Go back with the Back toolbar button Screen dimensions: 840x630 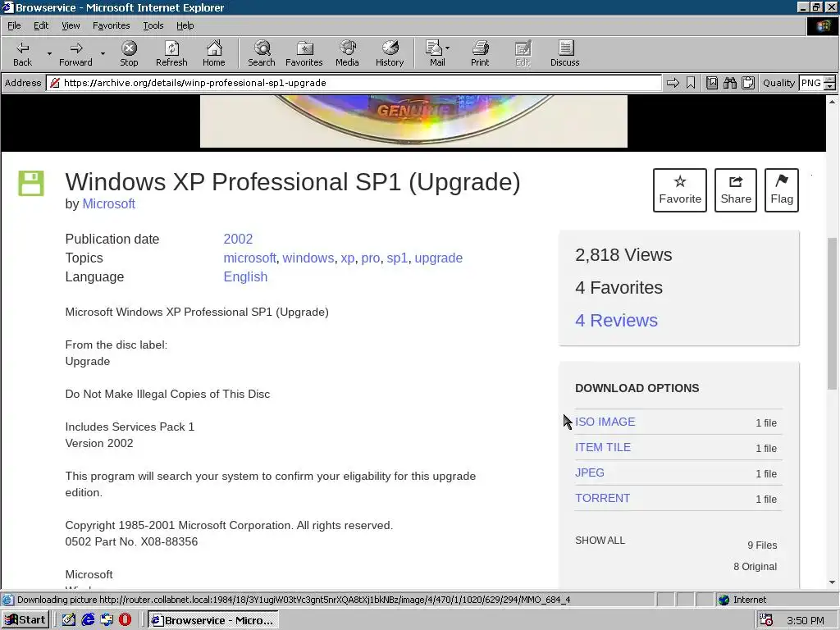[x=22, y=53]
